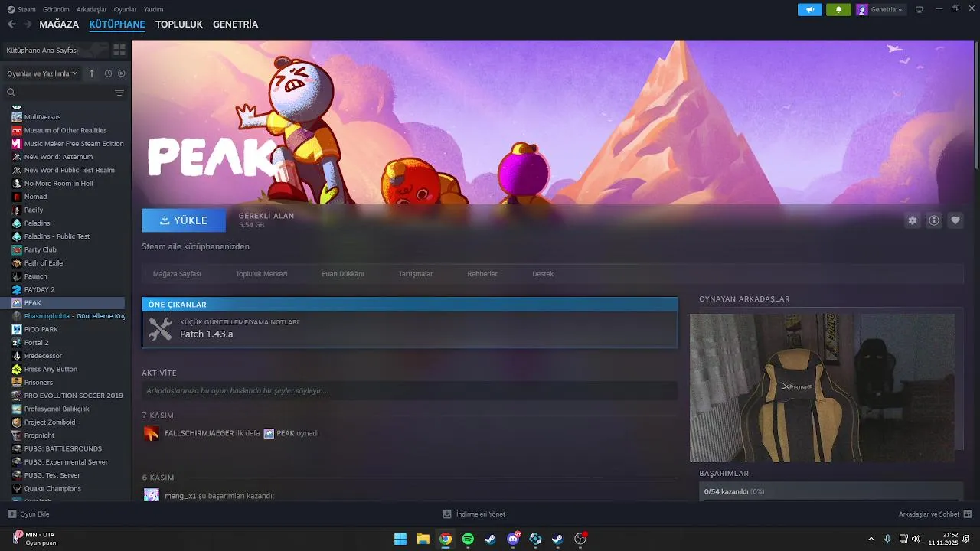
Task: Toggle the ready-to-play filter icon
Action: point(121,73)
